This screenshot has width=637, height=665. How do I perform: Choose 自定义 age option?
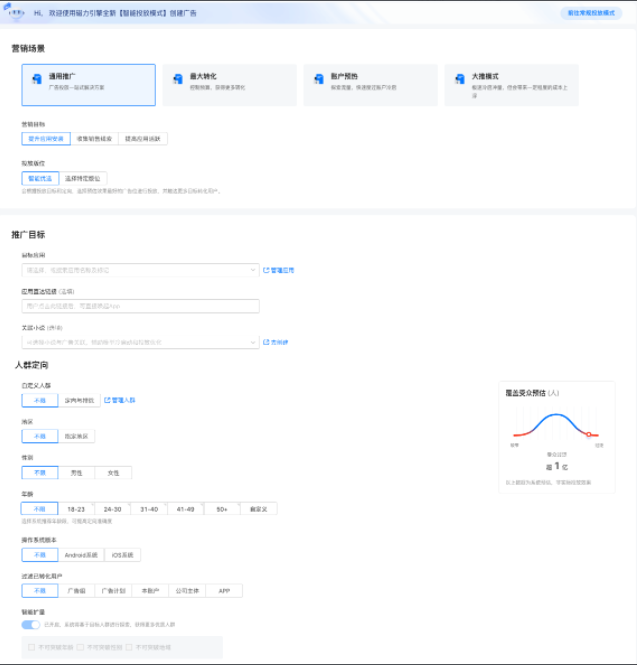point(259,509)
